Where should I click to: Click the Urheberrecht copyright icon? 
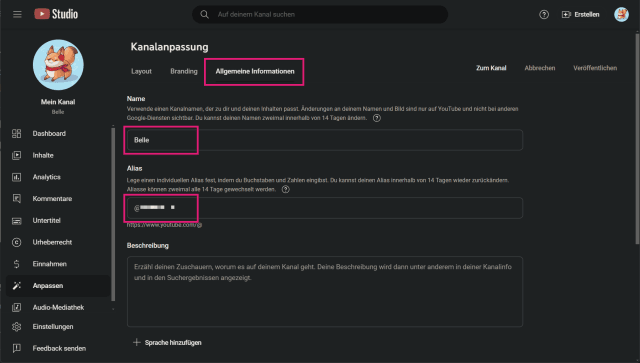point(16,242)
